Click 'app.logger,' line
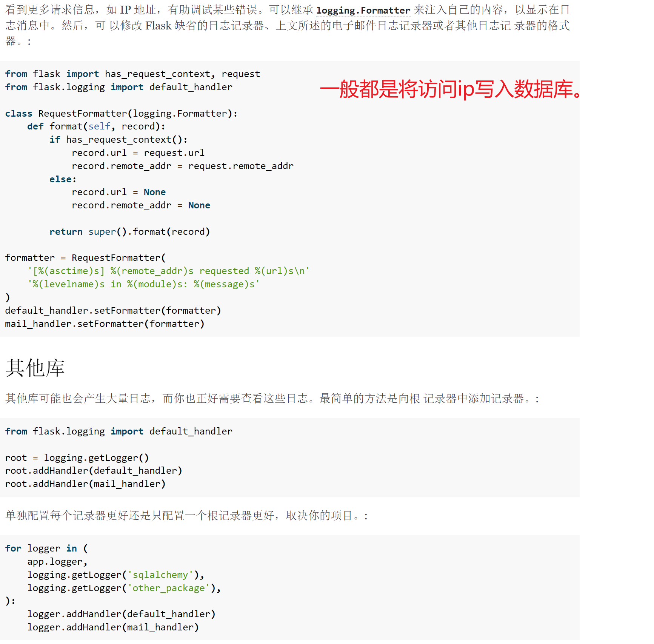 coord(57,562)
